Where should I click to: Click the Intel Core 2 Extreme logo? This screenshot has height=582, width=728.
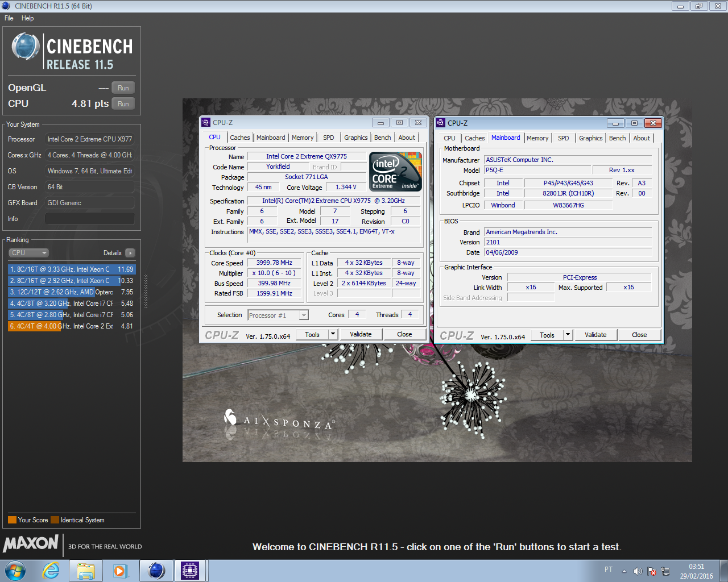click(x=395, y=171)
